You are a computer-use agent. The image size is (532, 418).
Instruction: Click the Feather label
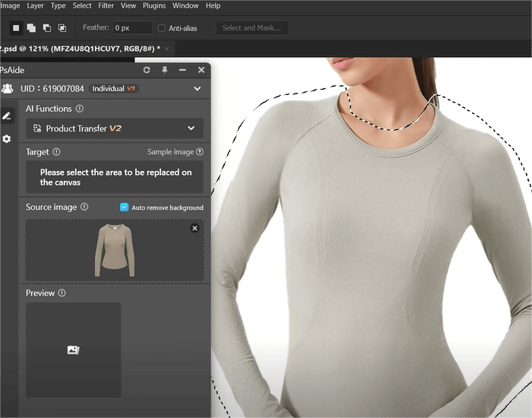[96, 27]
